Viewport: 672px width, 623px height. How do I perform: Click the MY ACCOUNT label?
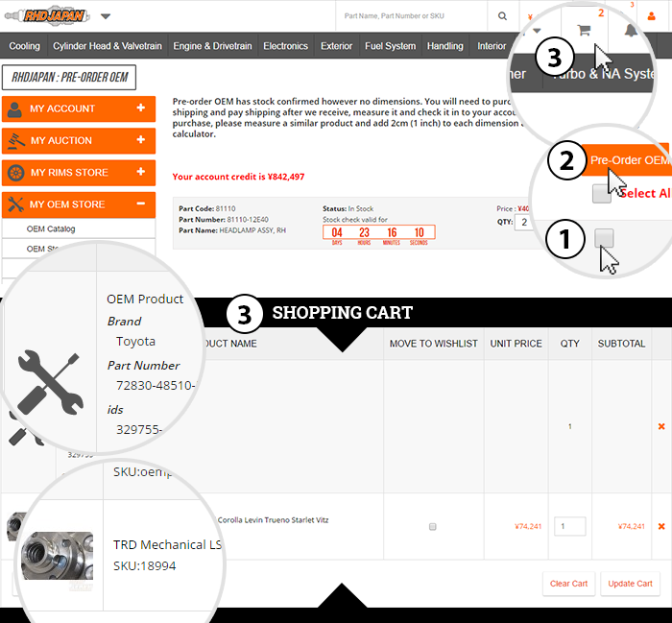tap(62, 108)
